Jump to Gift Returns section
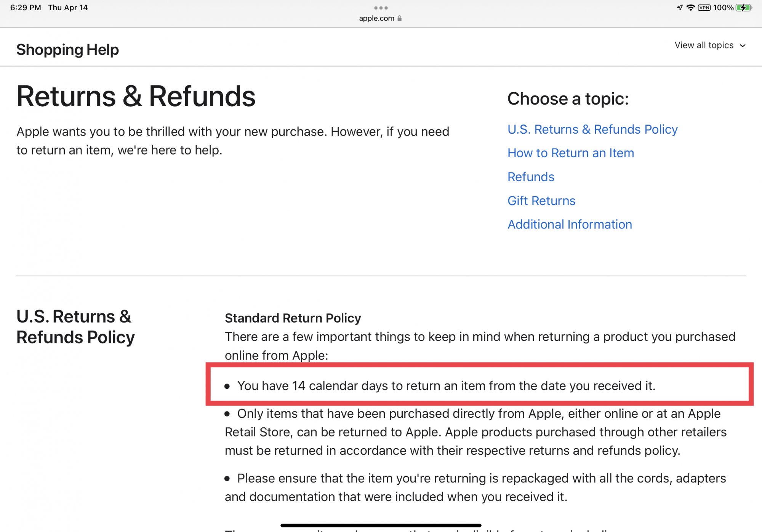This screenshot has width=762, height=532. tap(541, 201)
